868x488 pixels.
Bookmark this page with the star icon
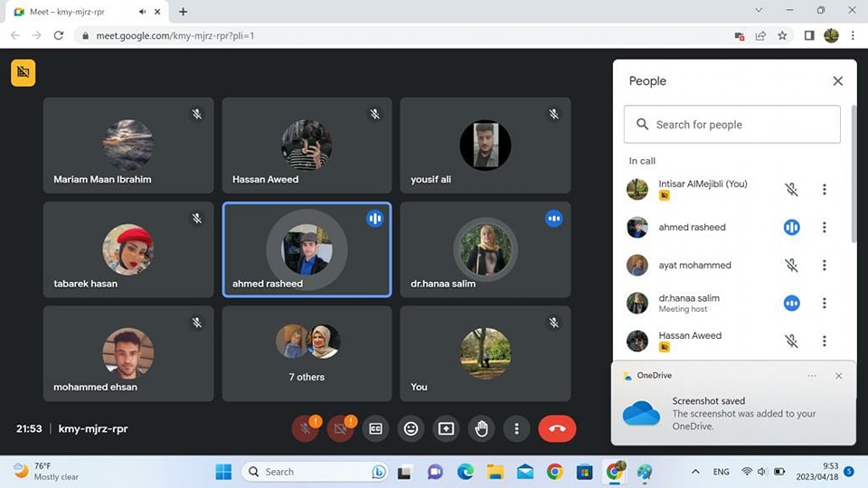pos(782,36)
